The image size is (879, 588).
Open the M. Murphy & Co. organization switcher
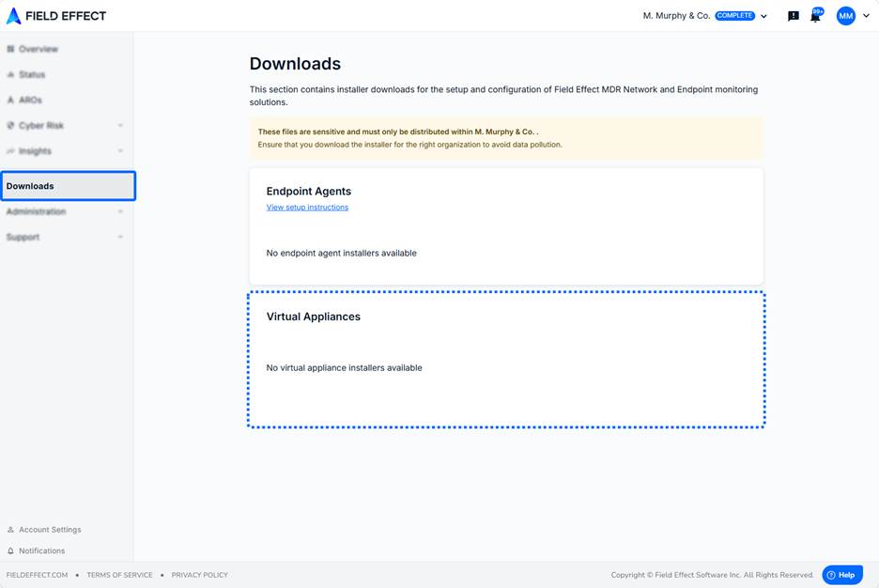(704, 16)
